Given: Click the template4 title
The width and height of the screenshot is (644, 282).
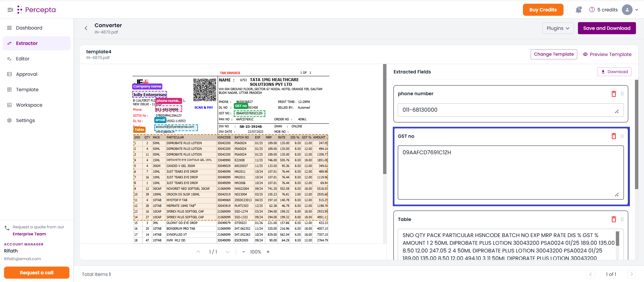Looking at the screenshot, I should pos(99,52).
